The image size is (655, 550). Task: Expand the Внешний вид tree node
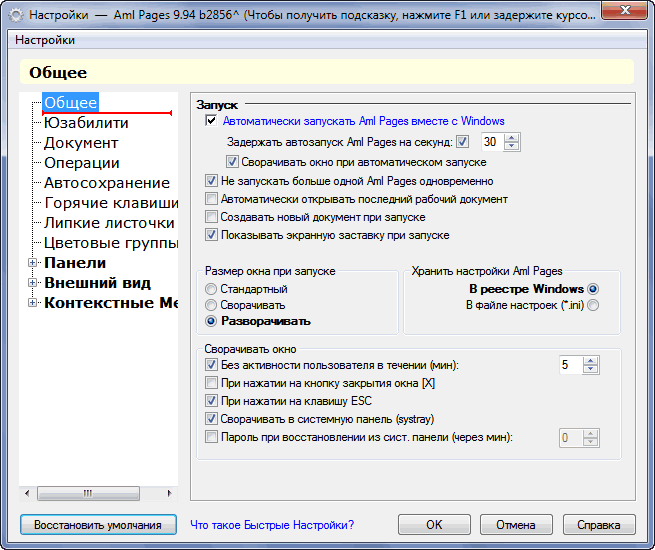(32, 283)
